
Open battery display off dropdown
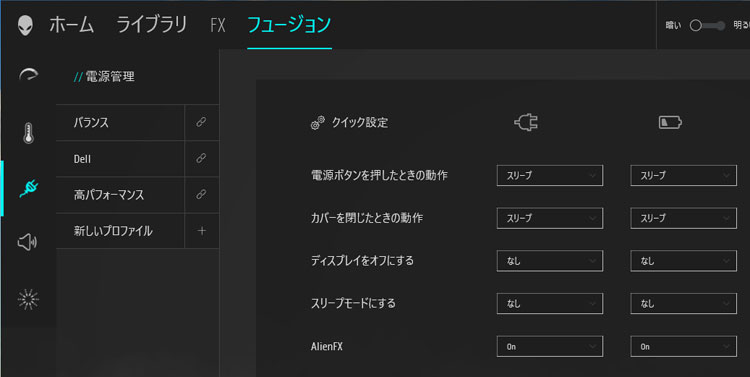click(x=684, y=261)
